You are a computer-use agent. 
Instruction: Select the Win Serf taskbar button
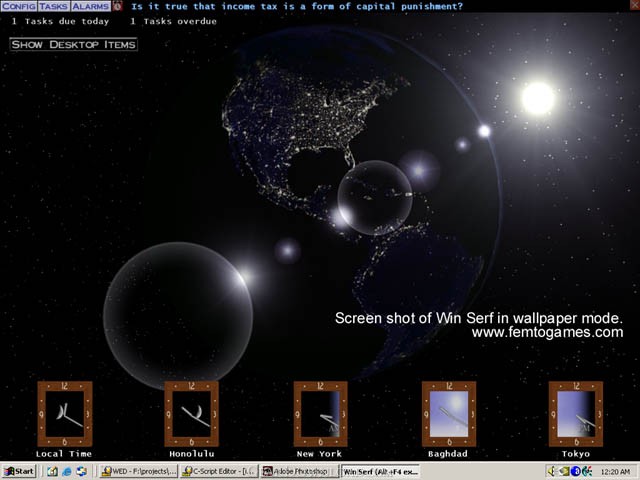(x=380, y=471)
